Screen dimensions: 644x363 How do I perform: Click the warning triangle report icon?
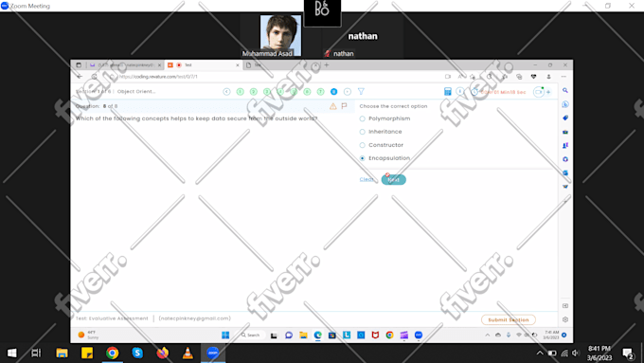[x=333, y=106]
